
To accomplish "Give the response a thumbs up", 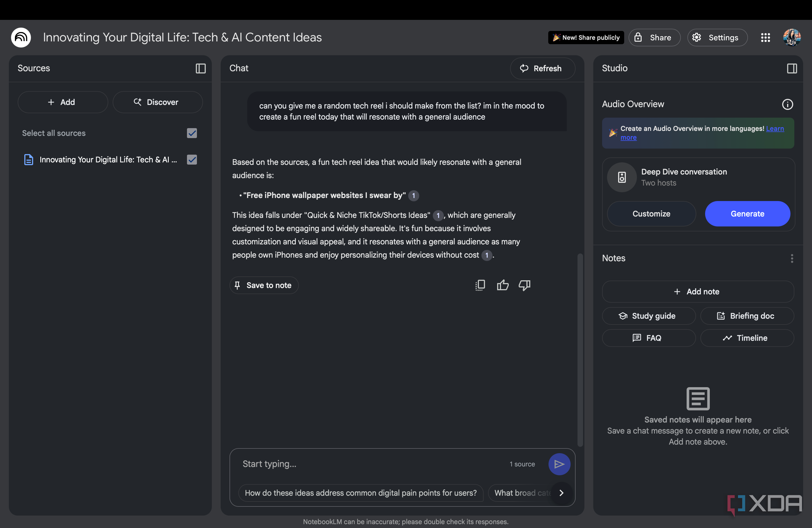I will click(503, 285).
